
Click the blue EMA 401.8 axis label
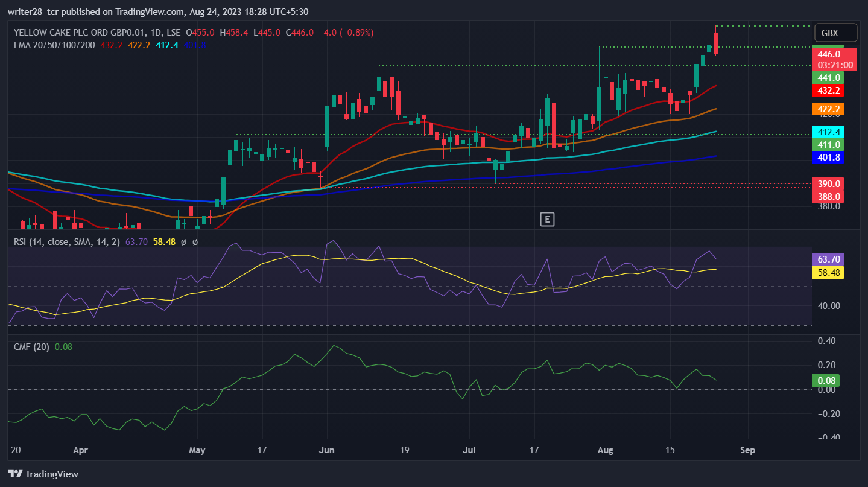coord(828,157)
